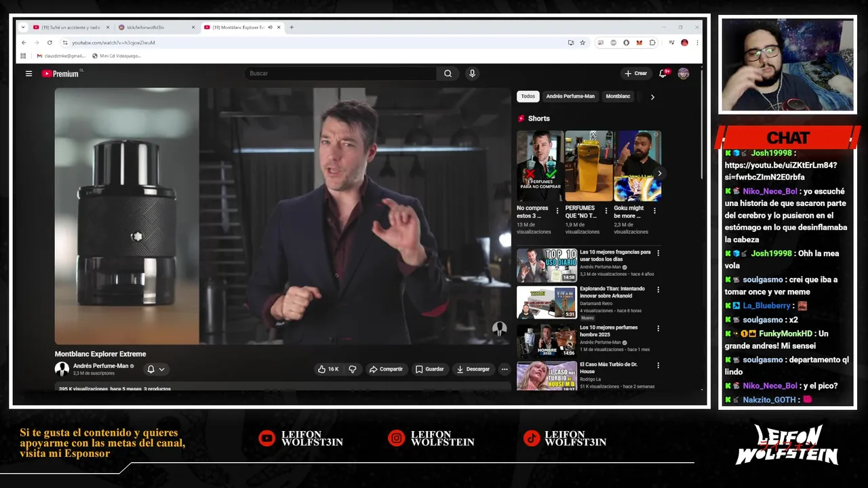Open YouTube notifications bell
Screen dimensions: 868x488
point(663,73)
